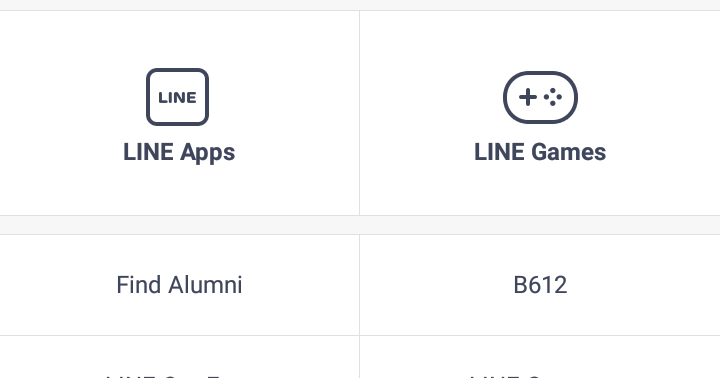720x378 pixels.
Task: Click the plus d-pad on gamepad icon
Action: pos(528,97)
